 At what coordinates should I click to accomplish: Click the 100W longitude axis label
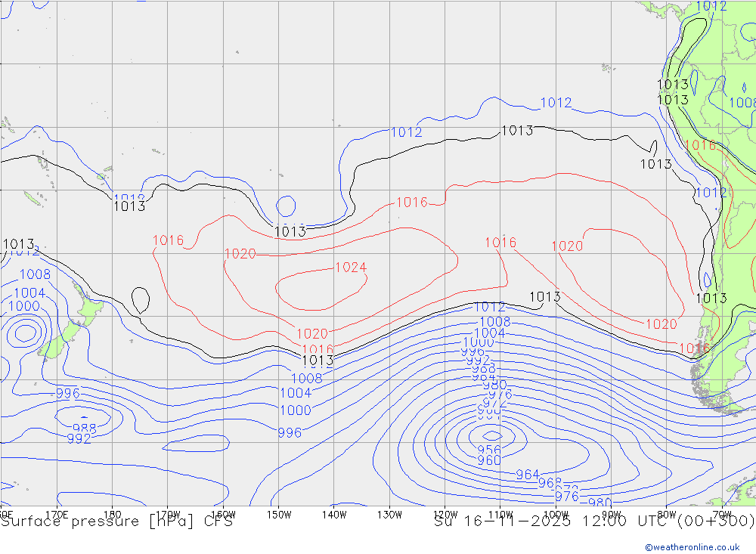pos(556,515)
